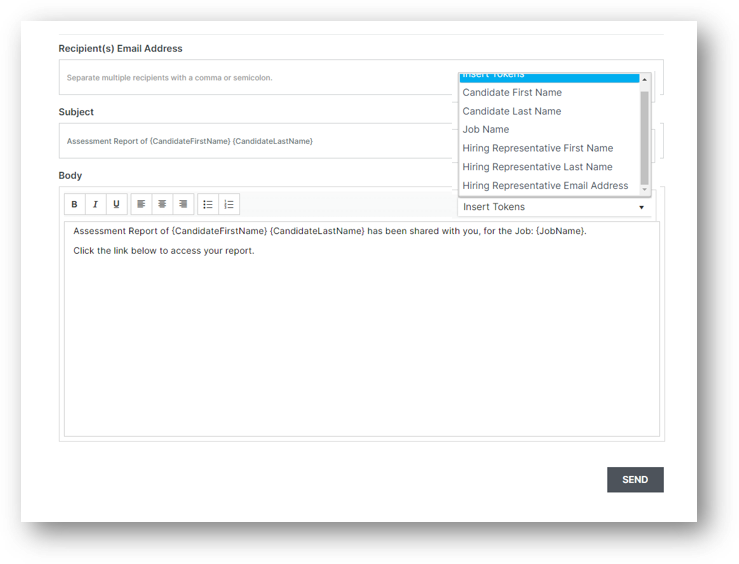Toggle bold formatting in body toolbar
739x564 pixels.
[x=74, y=204]
